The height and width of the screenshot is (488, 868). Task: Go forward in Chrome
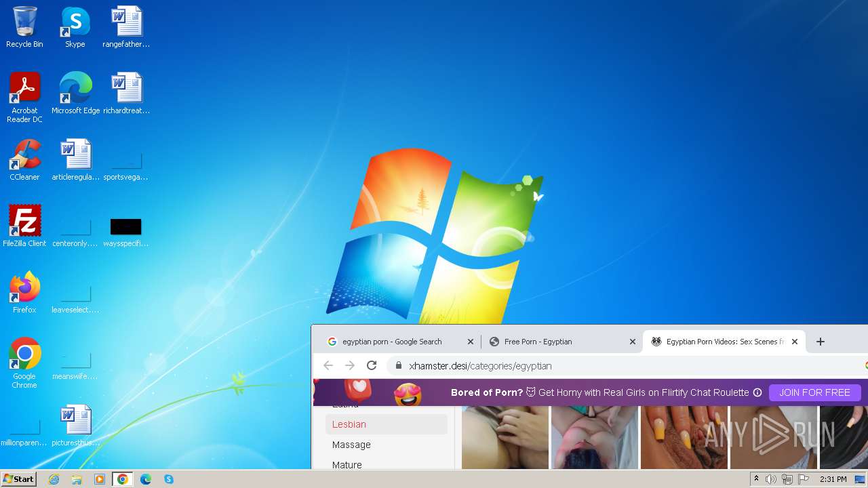pyautogui.click(x=350, y=365)
